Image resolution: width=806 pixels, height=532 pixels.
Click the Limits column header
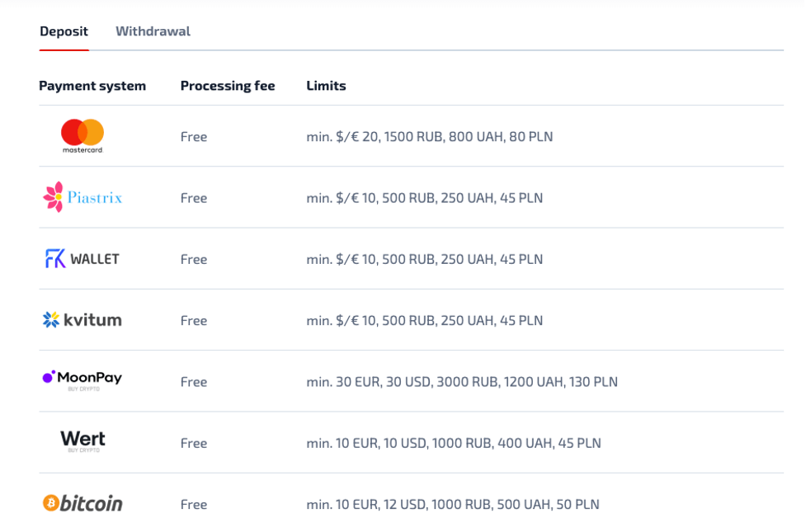(326, 86)
